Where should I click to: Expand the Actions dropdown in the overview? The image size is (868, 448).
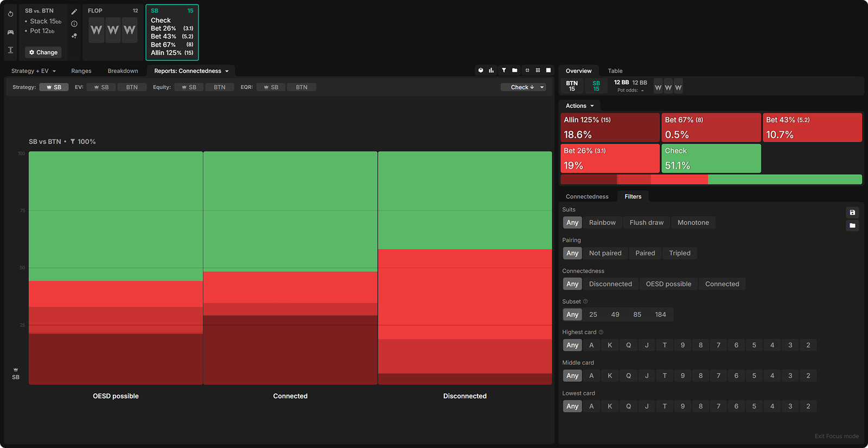coord(579,106)
